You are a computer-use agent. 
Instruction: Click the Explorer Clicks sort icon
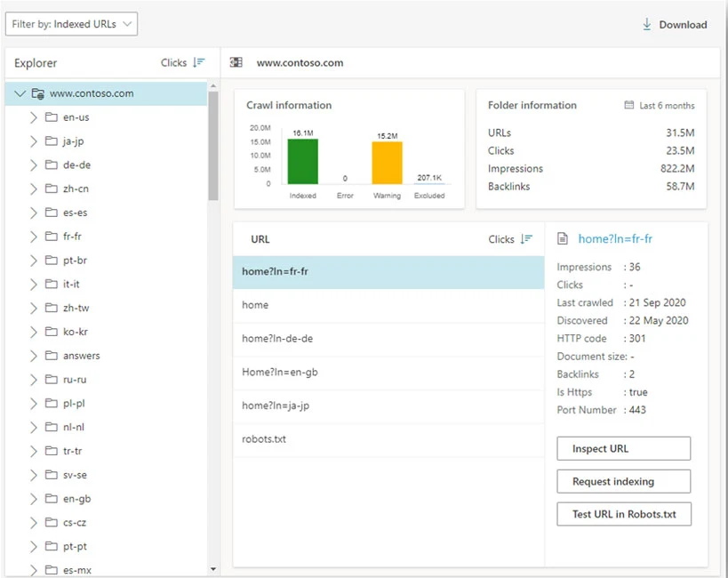pyautogui.click(x=199, y=62)
